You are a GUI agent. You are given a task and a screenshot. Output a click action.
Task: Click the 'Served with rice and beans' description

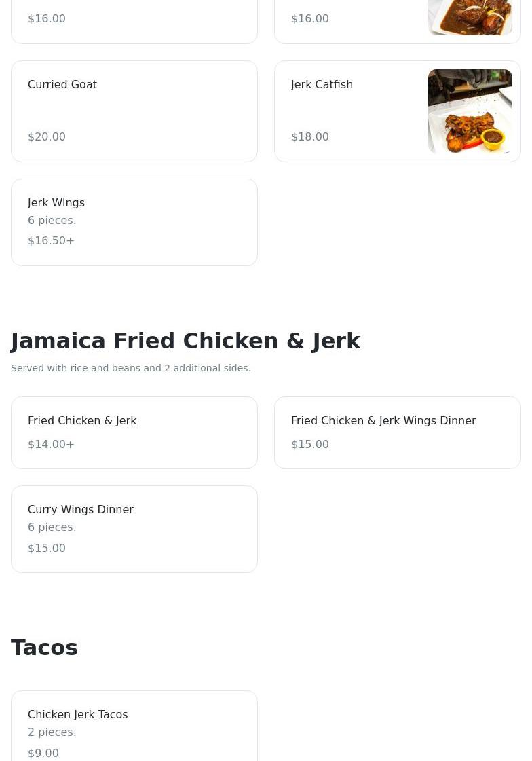[131, 368]
